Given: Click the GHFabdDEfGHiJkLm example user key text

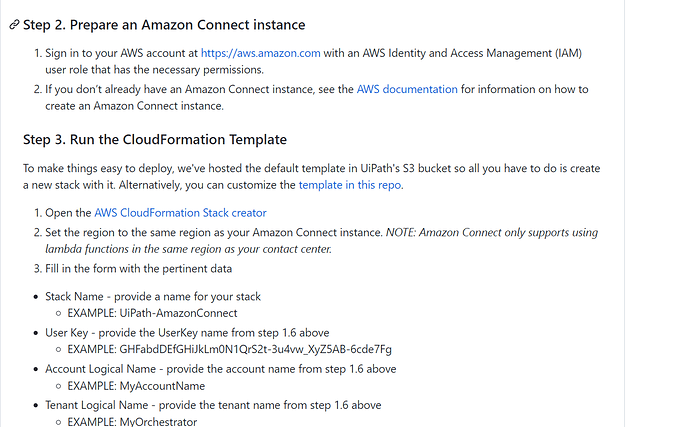Looking at the screenshot, I should tap(257, 351).
